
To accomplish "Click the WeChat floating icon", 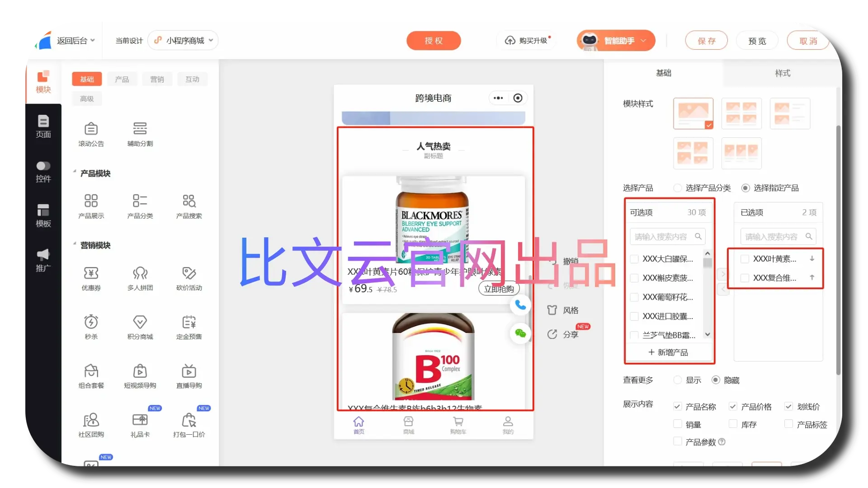I will (520, 333).
